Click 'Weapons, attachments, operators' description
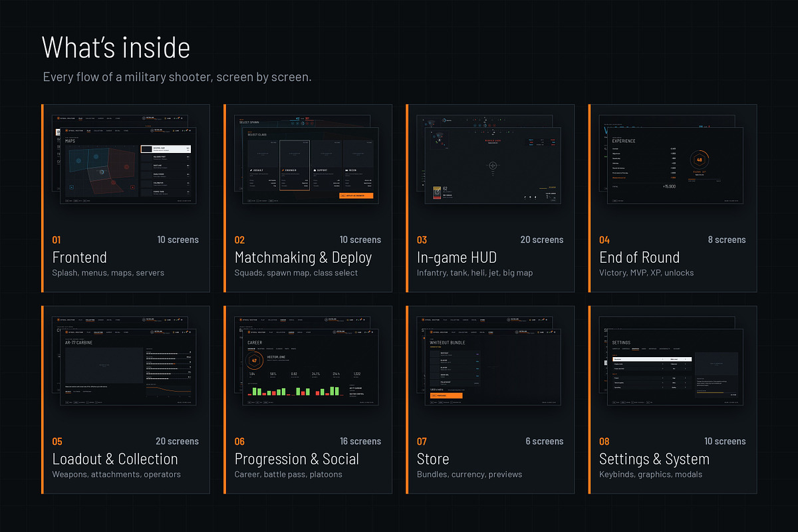Image resolution: width=798 pixels, height=532 pixels. (116, 474)
